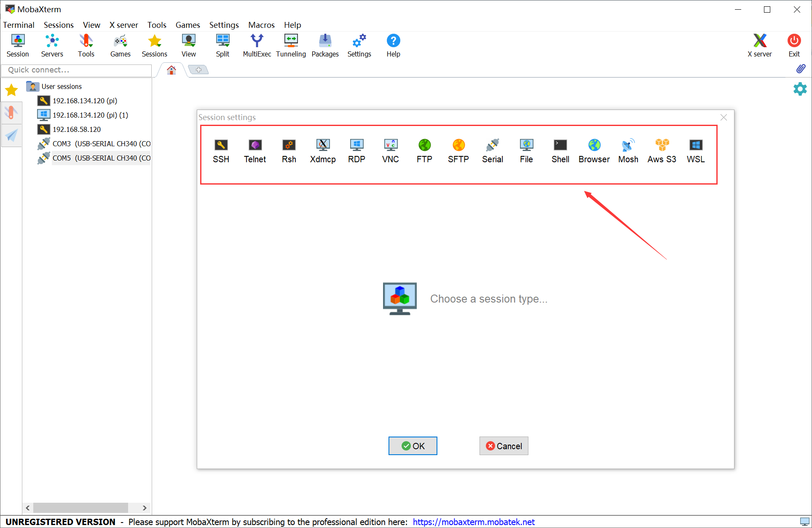This screenshot has height=528, width=812.
Task: Select the WSL session type
Action: tap(695, 151)
